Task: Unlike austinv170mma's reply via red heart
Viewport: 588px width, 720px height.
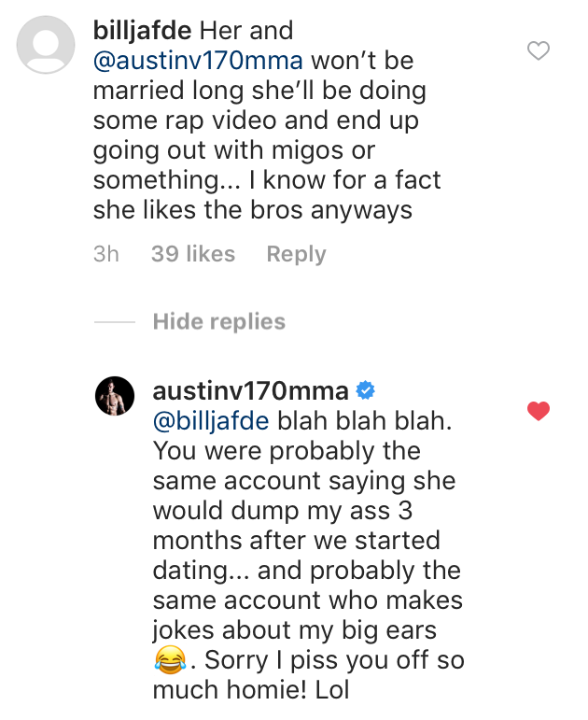Action: click(x=539, y=411)
